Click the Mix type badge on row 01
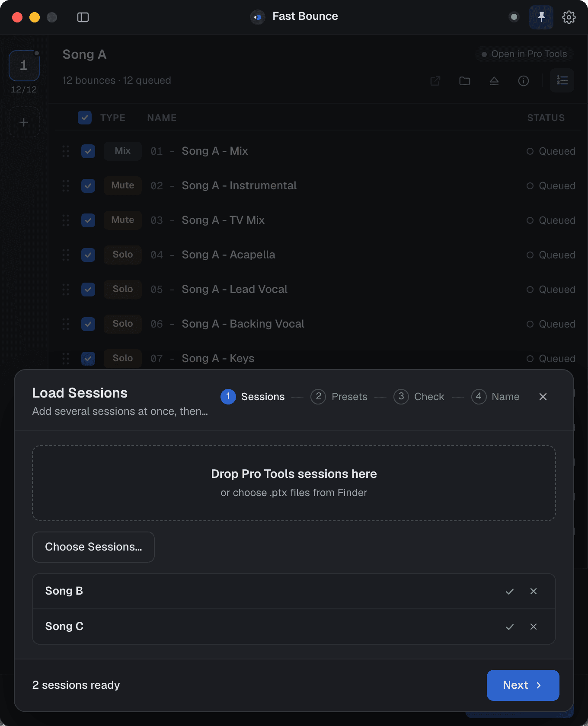This screenshot has height=726, width=588. click(x=123, y=151)
